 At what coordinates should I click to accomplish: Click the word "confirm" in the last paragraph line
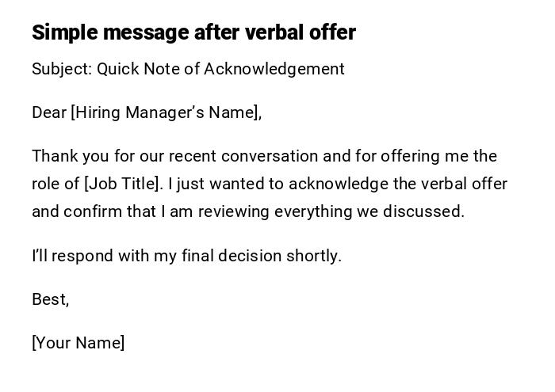(x=90, y=211)
